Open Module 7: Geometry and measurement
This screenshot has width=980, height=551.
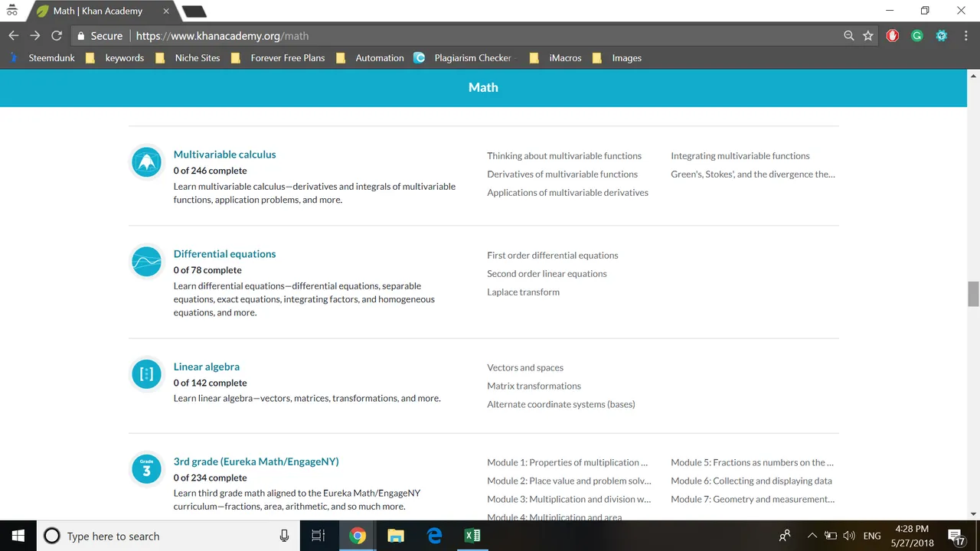[753, 499]
